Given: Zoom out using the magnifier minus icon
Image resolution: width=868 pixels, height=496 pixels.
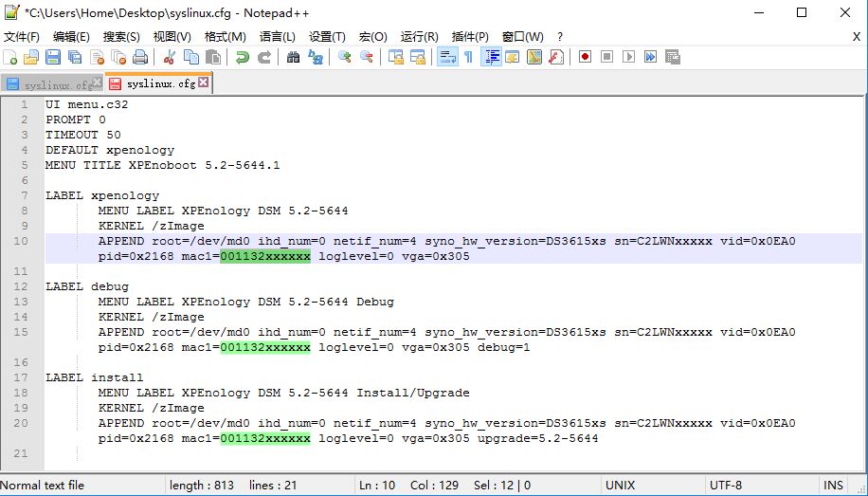Looking at the screenshot, I should (367, 57).
